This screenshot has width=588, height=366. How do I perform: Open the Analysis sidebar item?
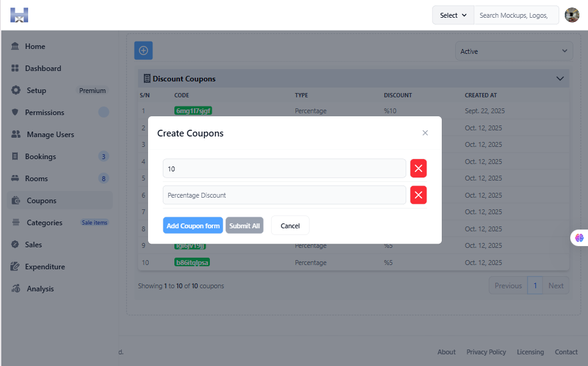click(40, 289)
